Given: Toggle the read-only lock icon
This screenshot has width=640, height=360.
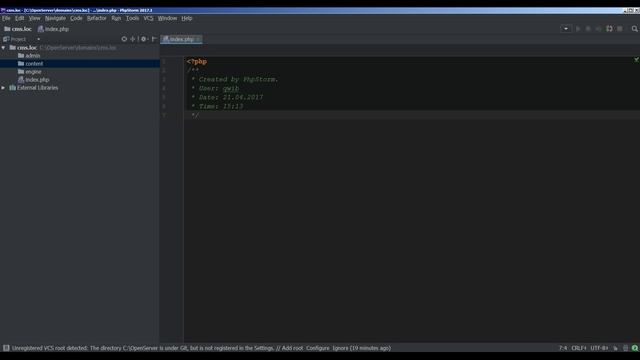Looking at the screenshot, I should point(616,348).
